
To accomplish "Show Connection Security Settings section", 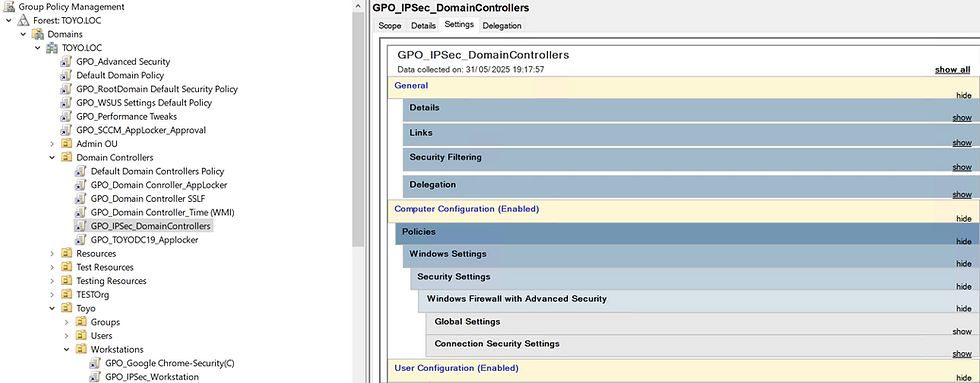I will pyautogui.click(x=962, y=354).
